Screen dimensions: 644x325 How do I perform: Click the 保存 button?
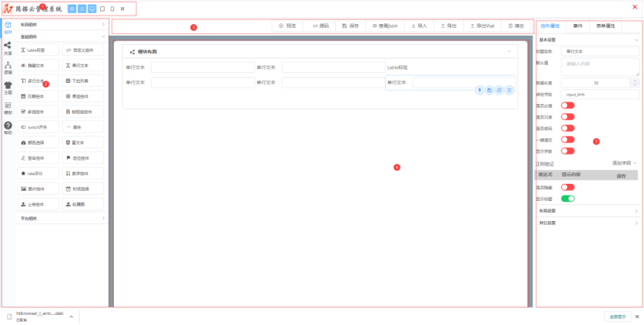click(350, 26)
